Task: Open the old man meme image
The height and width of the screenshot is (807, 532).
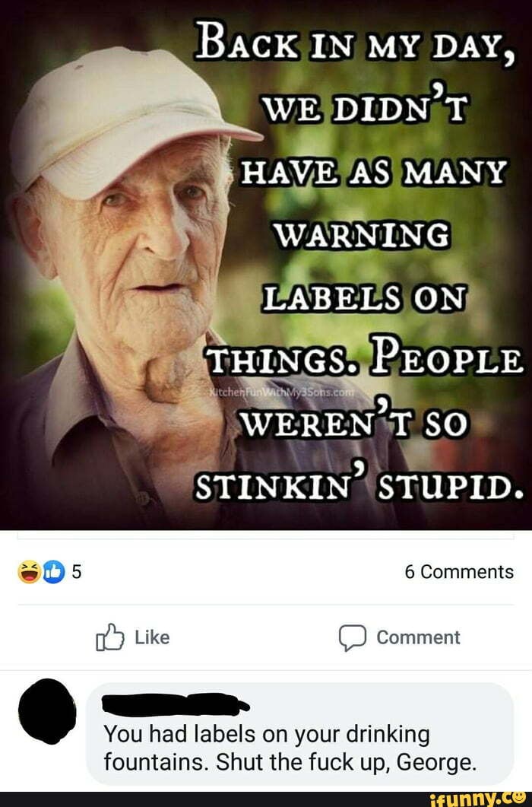Action: (x=266, y=265)
